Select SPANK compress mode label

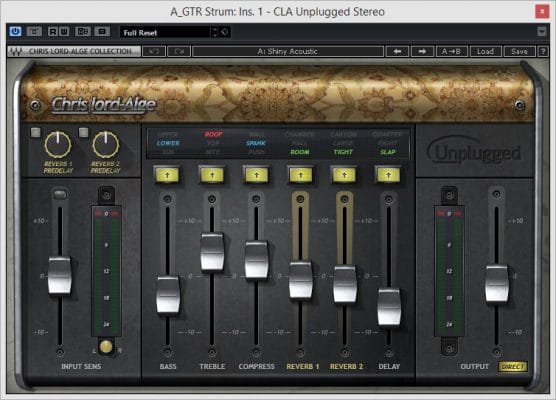[x=256, y=143]
